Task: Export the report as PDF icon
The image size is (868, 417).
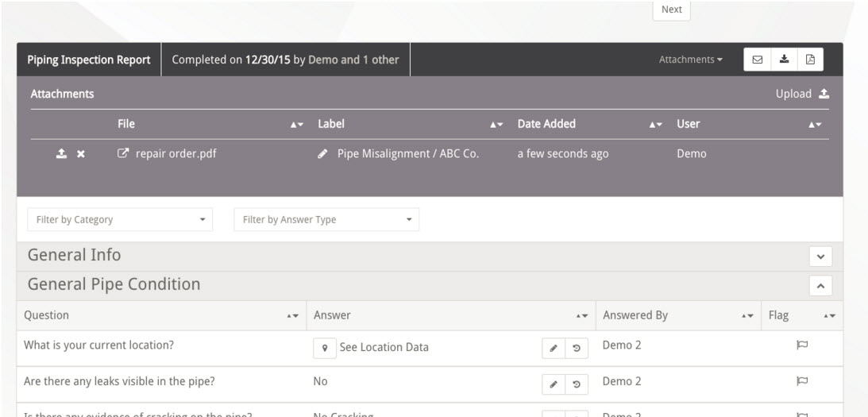Action: coord(811,60)
